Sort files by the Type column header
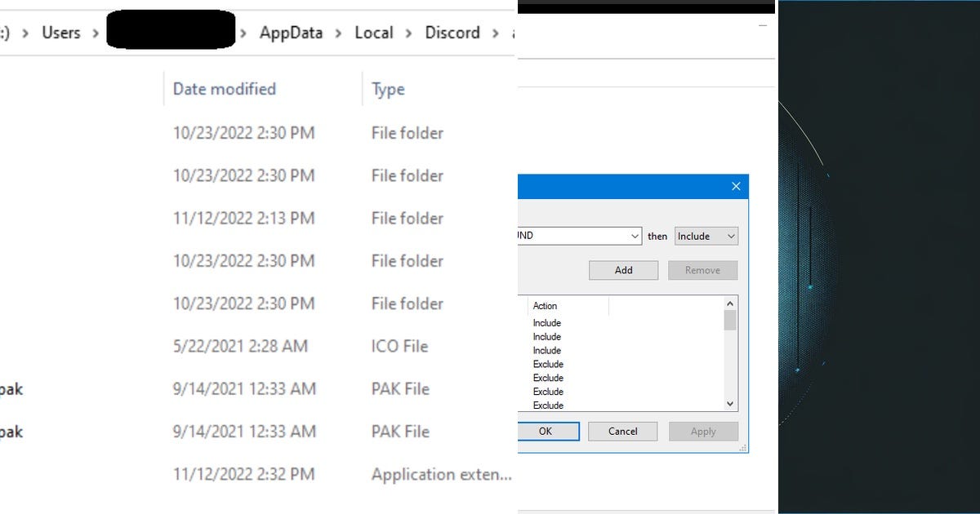 pyautogui.click(x=387, y=89)
